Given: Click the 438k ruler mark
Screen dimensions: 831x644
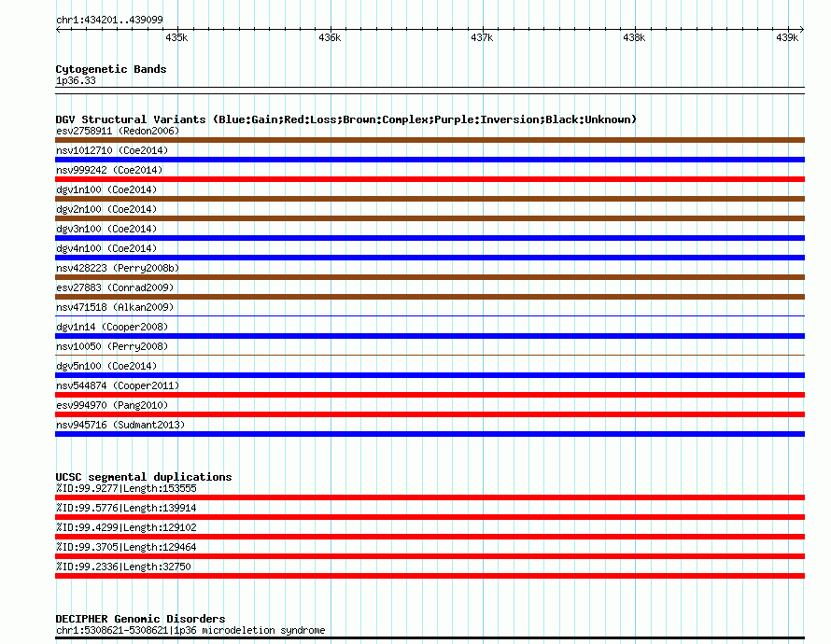Looking at the screenshot, I should click(634, 37).
